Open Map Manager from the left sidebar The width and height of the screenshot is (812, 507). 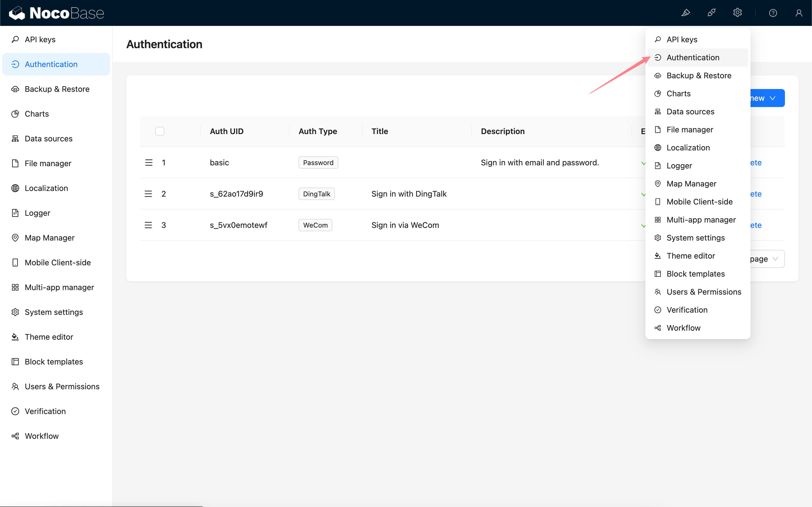tap(49, 238)
